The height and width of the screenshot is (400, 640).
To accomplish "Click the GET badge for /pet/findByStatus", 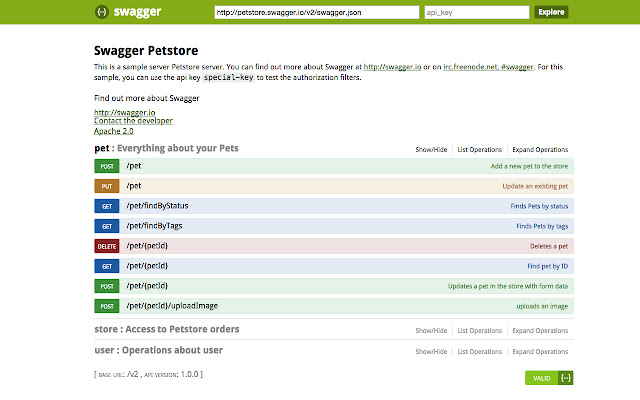I will pos(107,206).
